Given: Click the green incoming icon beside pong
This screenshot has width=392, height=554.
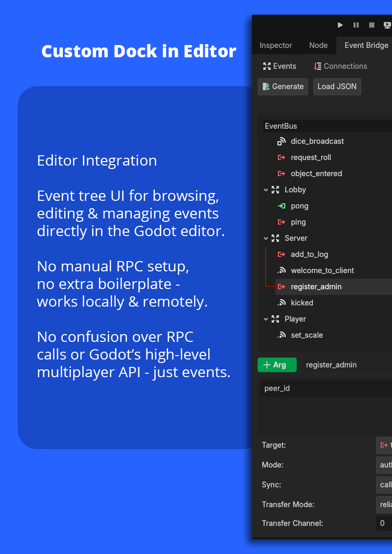Looking at the screenshot, I should tap(281, 206).
